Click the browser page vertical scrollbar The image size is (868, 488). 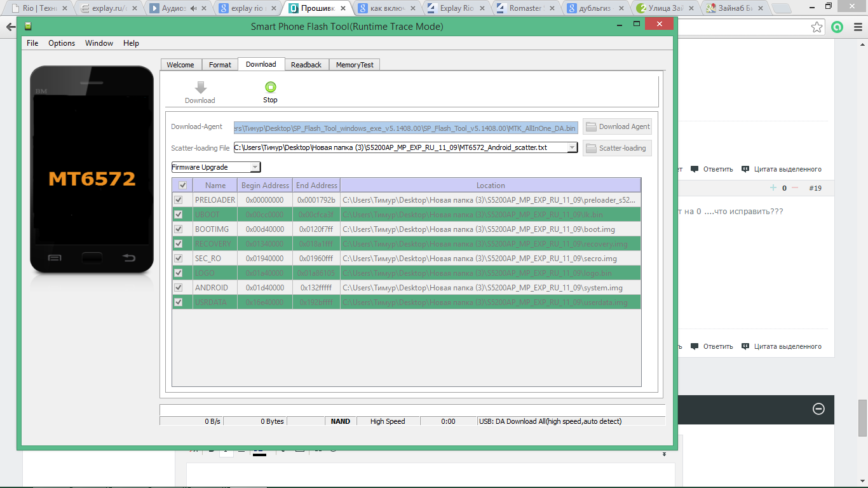(862, 417)
